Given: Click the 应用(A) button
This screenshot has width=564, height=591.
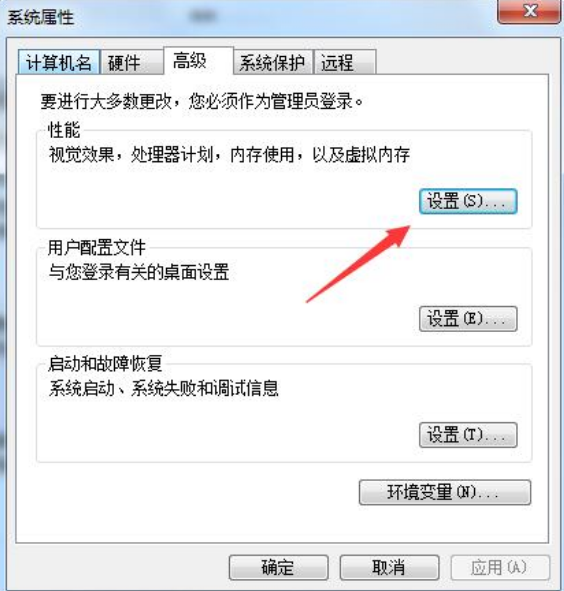Looking at the screenshot, I should [500, 567].
